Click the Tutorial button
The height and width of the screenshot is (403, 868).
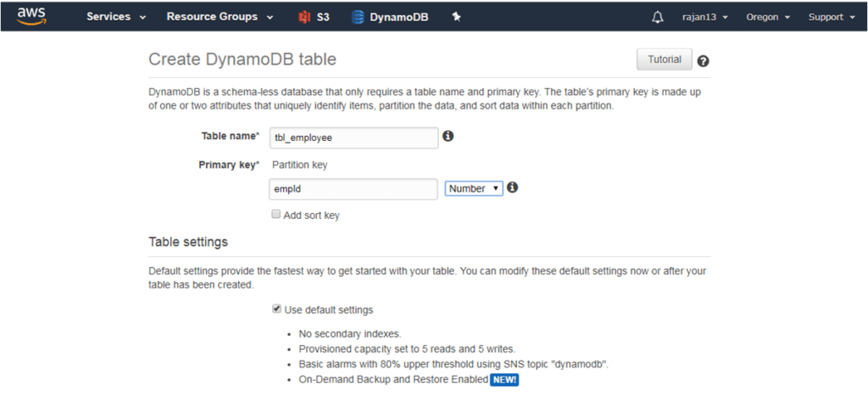click(x=664, y=59)
